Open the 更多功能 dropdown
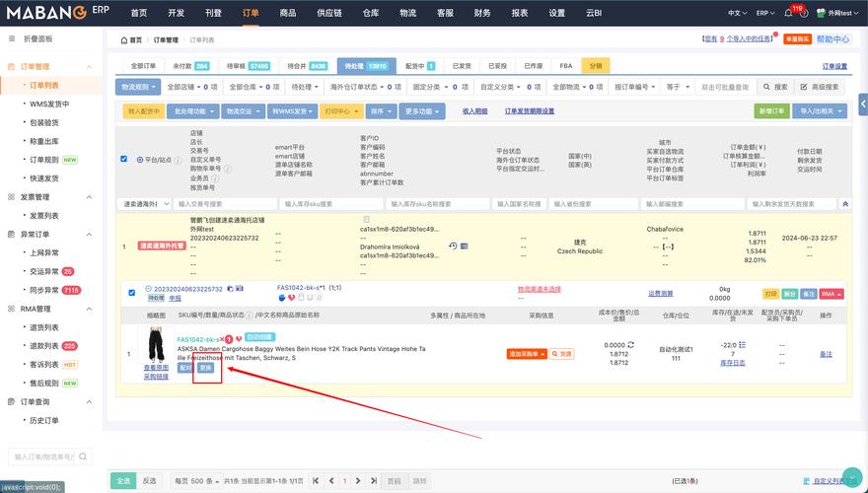The width and height of the screenshot is (868, 493). pos(422,111)
